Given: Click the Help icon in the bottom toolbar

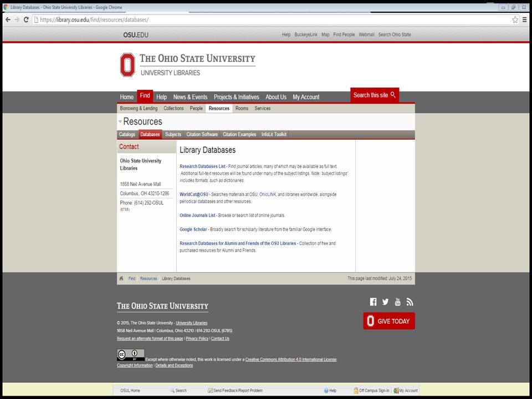Looking at the screenshot, I should (326, 391).
